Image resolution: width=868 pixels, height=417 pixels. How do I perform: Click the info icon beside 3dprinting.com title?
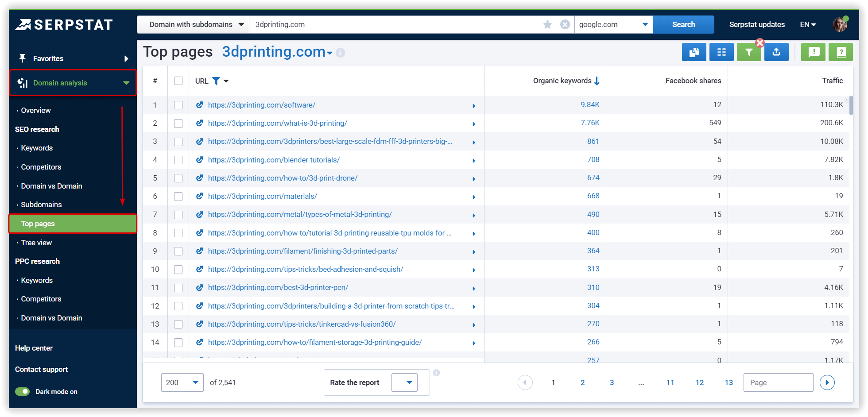click(x=340, y=53)
